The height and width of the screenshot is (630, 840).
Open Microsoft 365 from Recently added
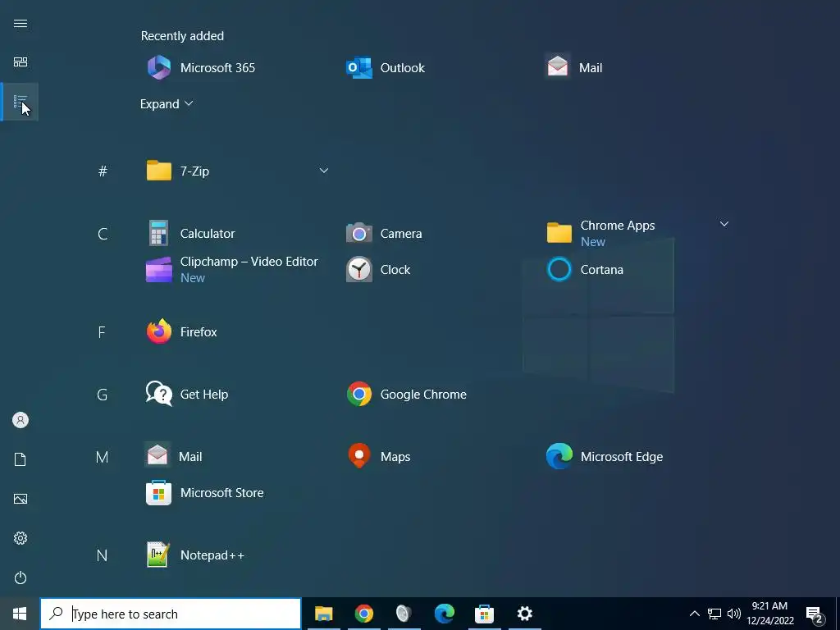[x=202, y=68]
